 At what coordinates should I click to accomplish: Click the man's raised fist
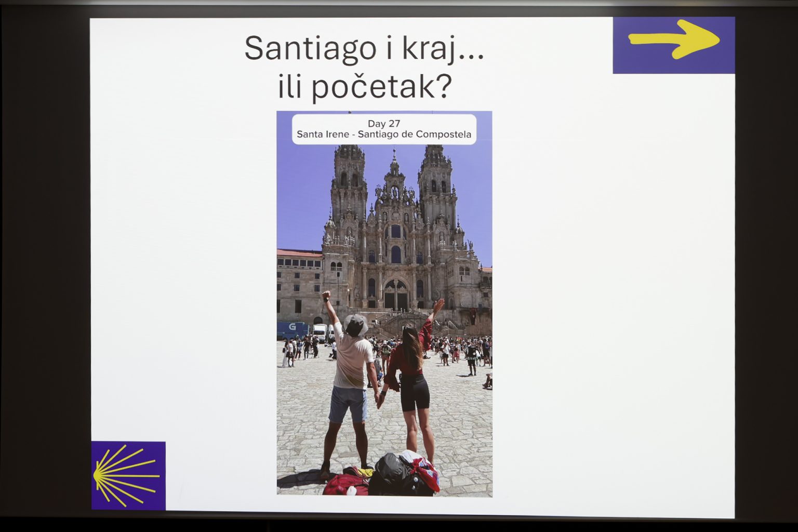point(326,296)
